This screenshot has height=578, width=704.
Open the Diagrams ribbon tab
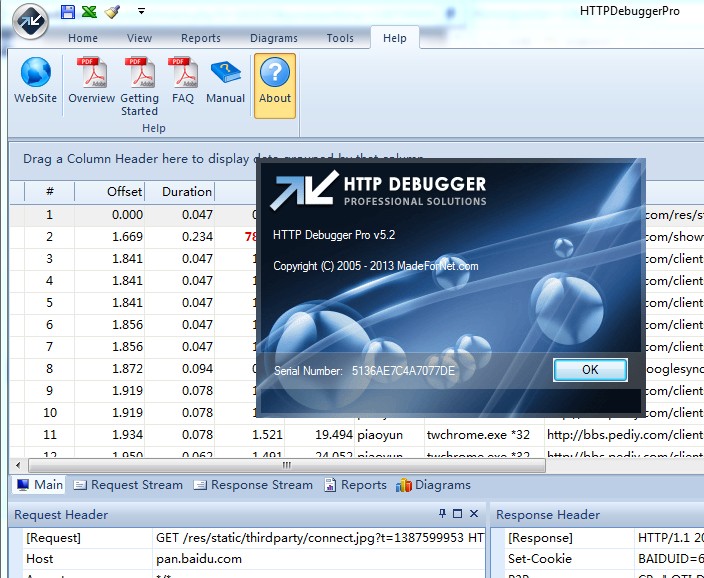(274, 38)
